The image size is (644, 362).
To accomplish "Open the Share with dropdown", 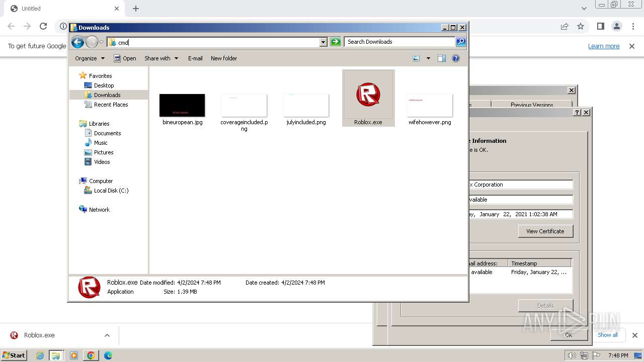I will point(161,58).
